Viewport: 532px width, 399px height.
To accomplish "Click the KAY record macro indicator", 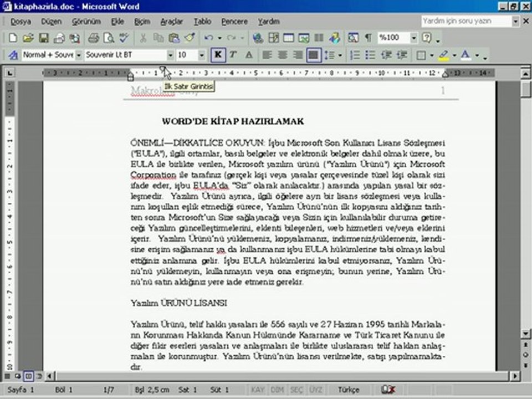I will click(x=258, y=390).
